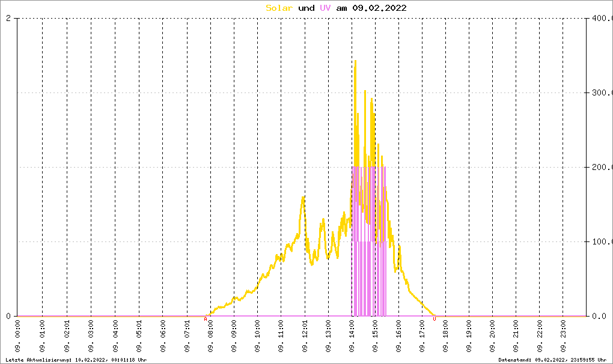The width and height of the screenshot is (613, 364).
Task: Click the time label "09. 20:00"
Action: 493,336
